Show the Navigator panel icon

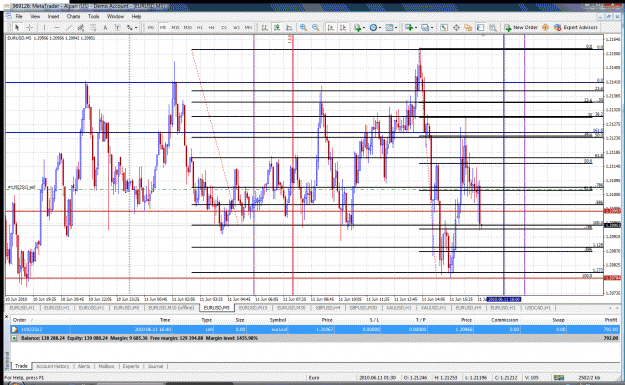click(468, 28)
